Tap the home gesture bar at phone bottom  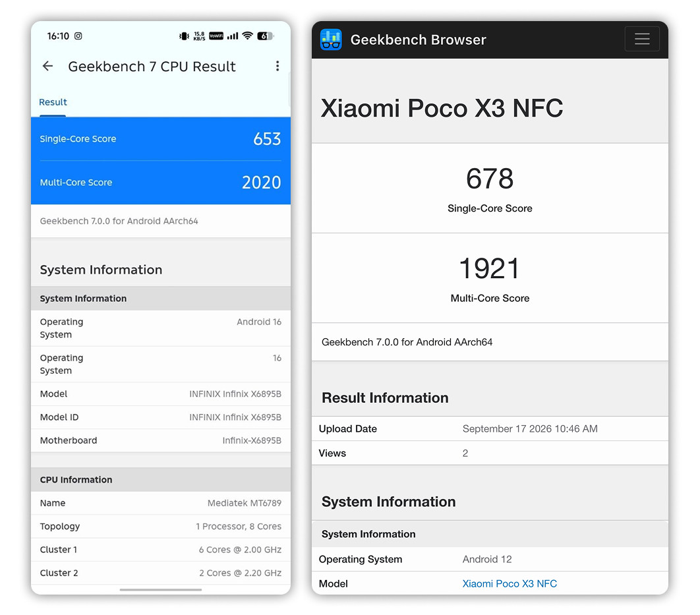pos(161,589)
